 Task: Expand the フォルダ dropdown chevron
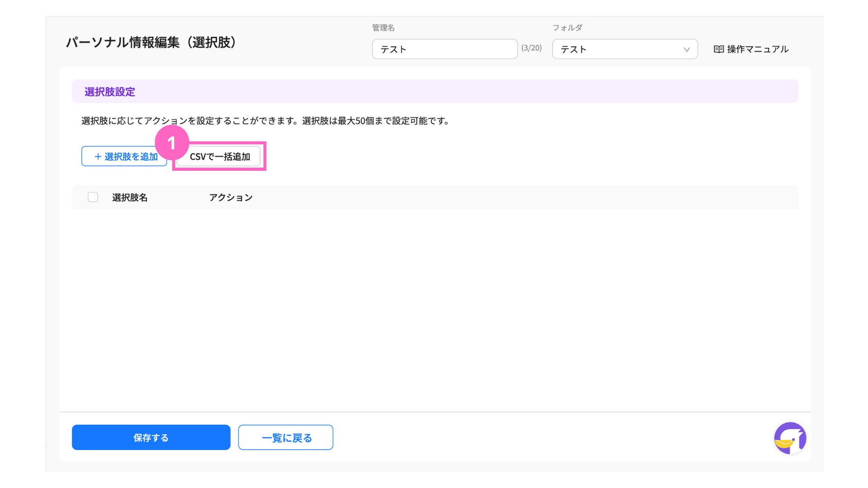click(x=686, y=49)
